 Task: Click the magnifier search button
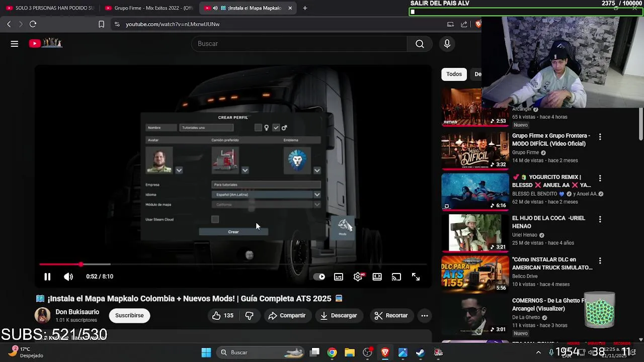[420, 44]
